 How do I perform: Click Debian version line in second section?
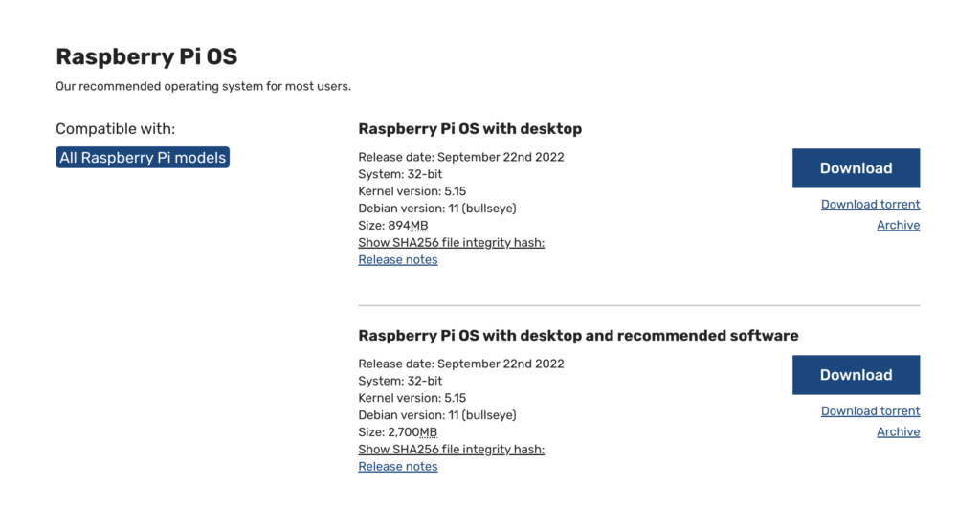coord(437,415)
